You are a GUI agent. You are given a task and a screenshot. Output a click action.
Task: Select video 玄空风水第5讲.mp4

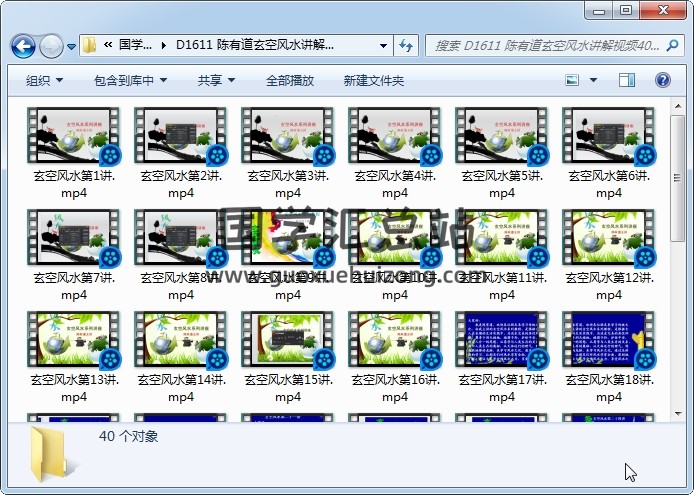click(502, 153)
